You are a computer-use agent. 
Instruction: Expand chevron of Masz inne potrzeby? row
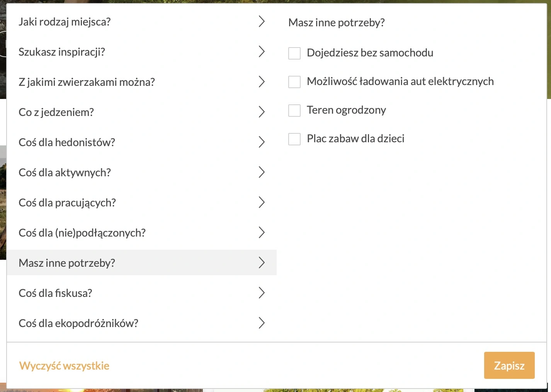coord(262,263)
